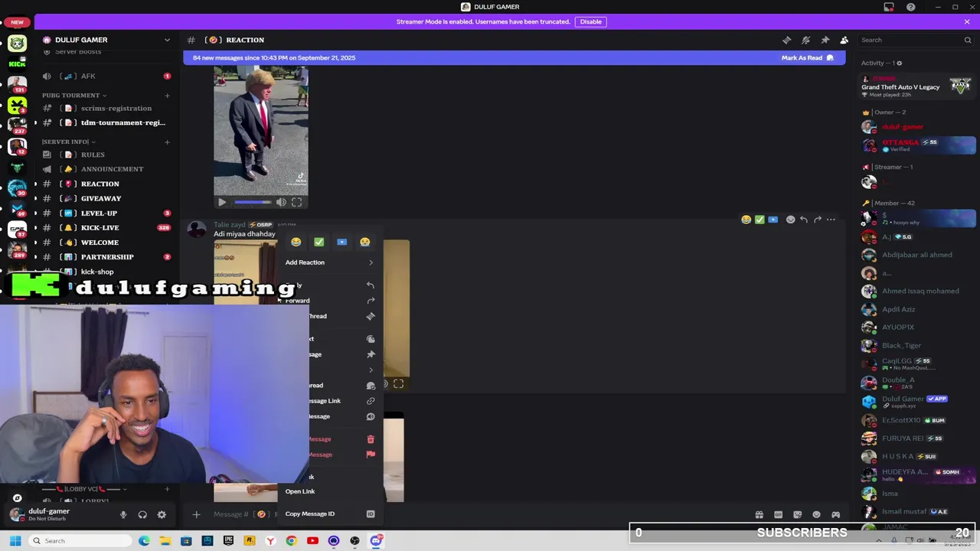Click Reply arrow on message hover bar

pos(804,220)
